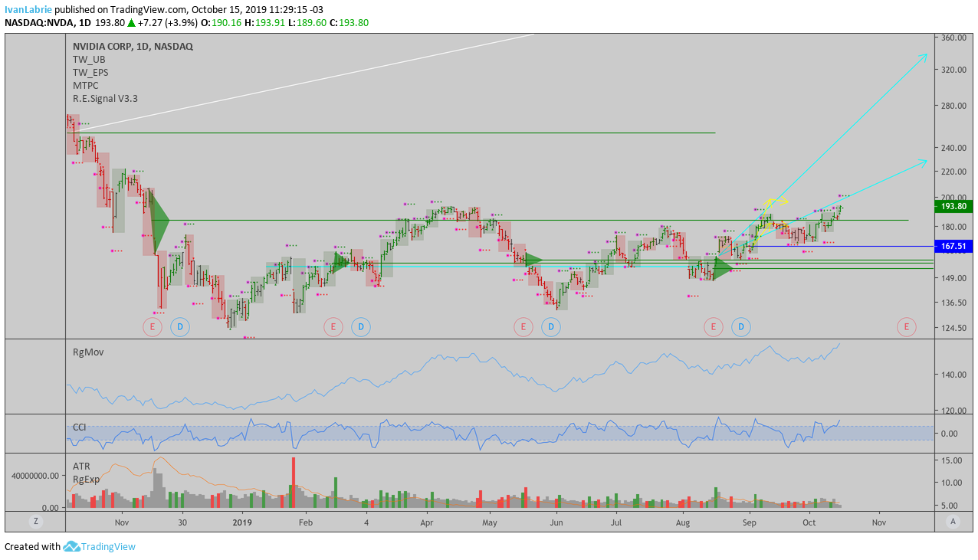Open the upcoming November 2019 earnings E marker

pos(907,328)
